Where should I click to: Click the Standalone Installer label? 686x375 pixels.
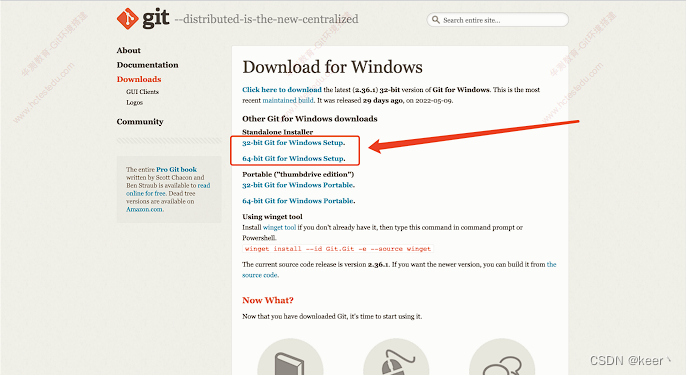[x=278, y=132]
